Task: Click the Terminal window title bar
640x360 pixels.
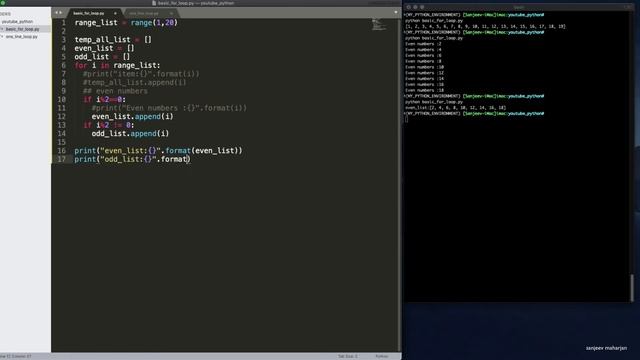Action: click(x=518, y=7)
